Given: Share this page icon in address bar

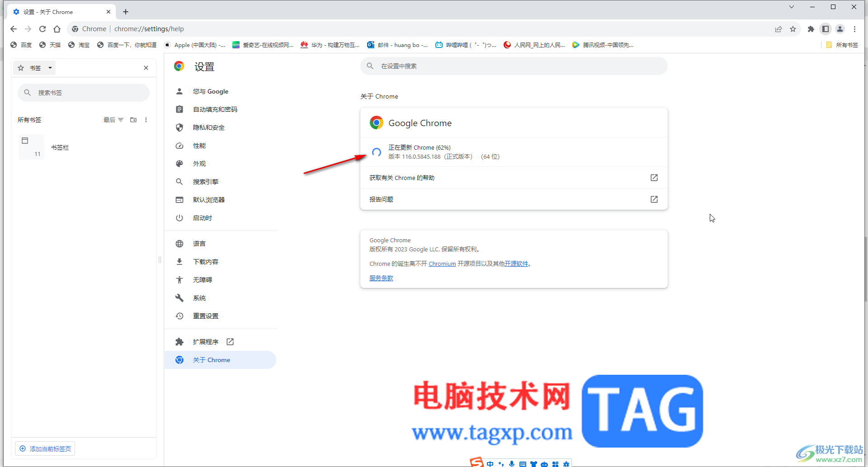Looking at the screenshot, I should [778, 29].
